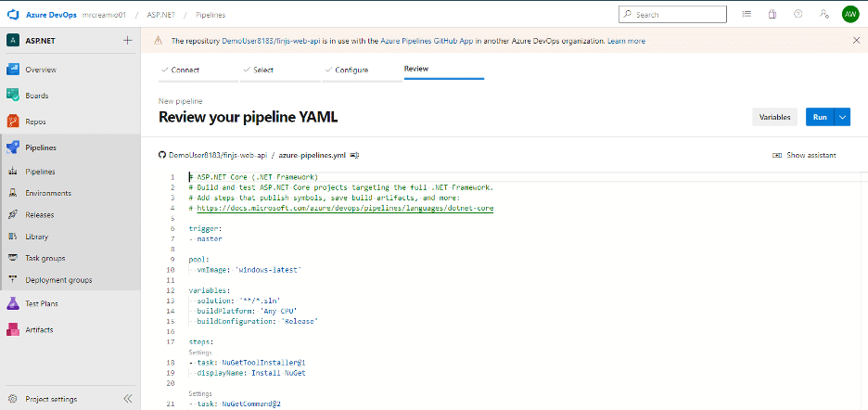Screen dimensions: 868x410
Task: Click the Run button
Action: click(820, 118)
